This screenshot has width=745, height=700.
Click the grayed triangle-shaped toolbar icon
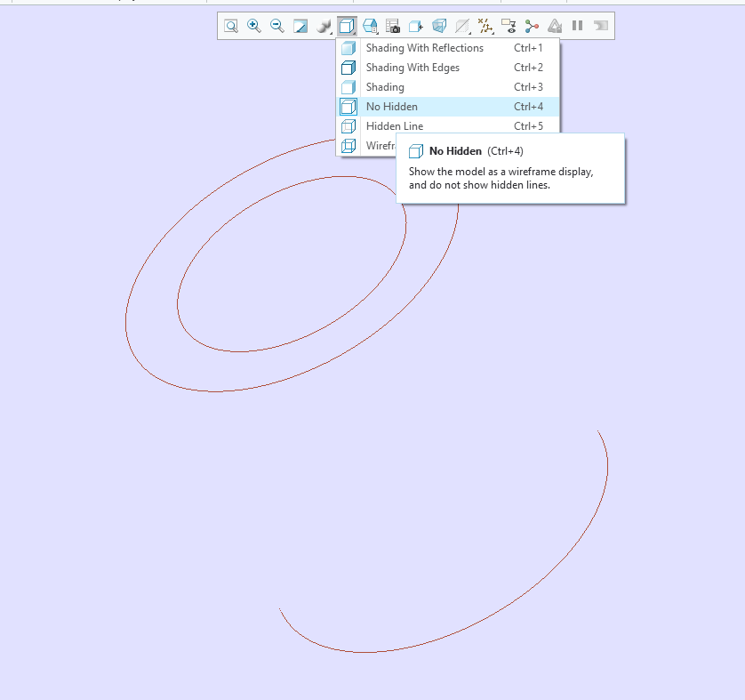(555, 26)
